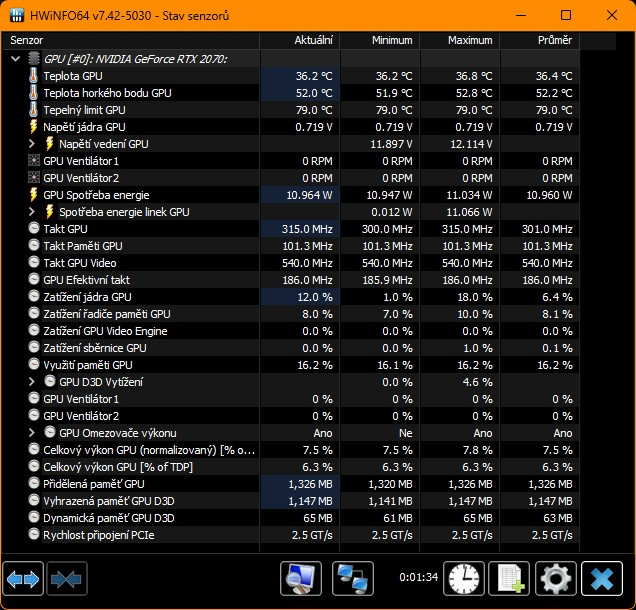Click the HWiNFO64 title bar app icon
Image resolution: width=636 pixels, height=610 pixels.
(17, 15)
